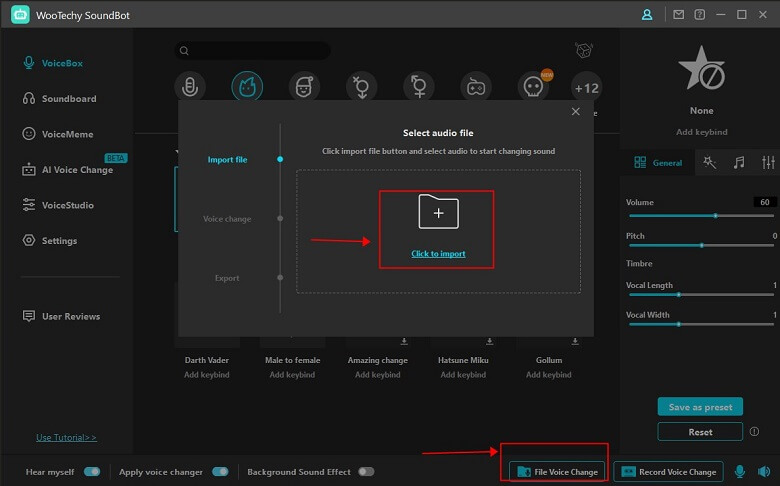Click Save as preset button
The image size is (780, 486).
coord(700,407)
